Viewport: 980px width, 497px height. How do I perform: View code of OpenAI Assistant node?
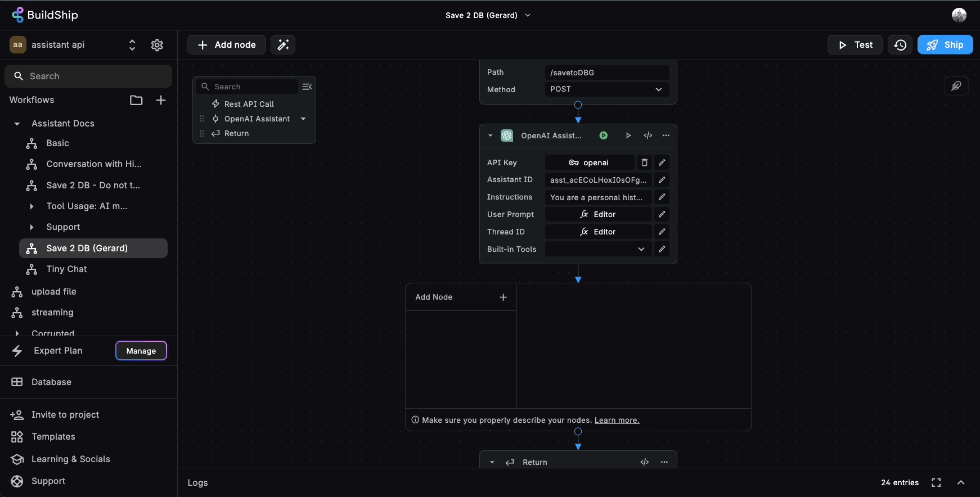(648, 135)
